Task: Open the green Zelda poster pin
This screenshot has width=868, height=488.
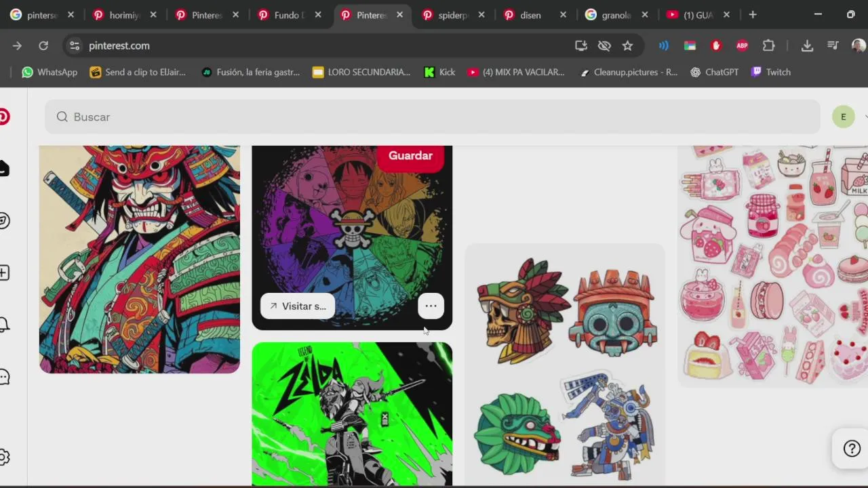Action: 352,414
